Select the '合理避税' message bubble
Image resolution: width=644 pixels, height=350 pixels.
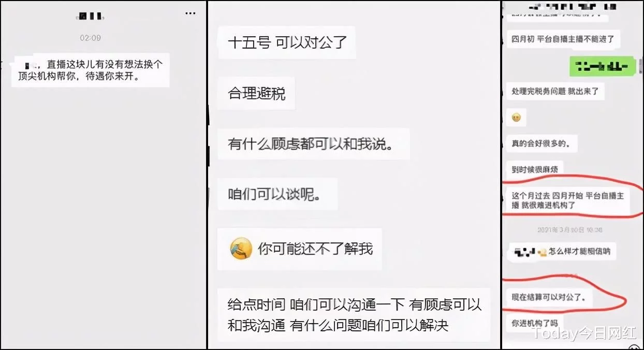point(257,93)
